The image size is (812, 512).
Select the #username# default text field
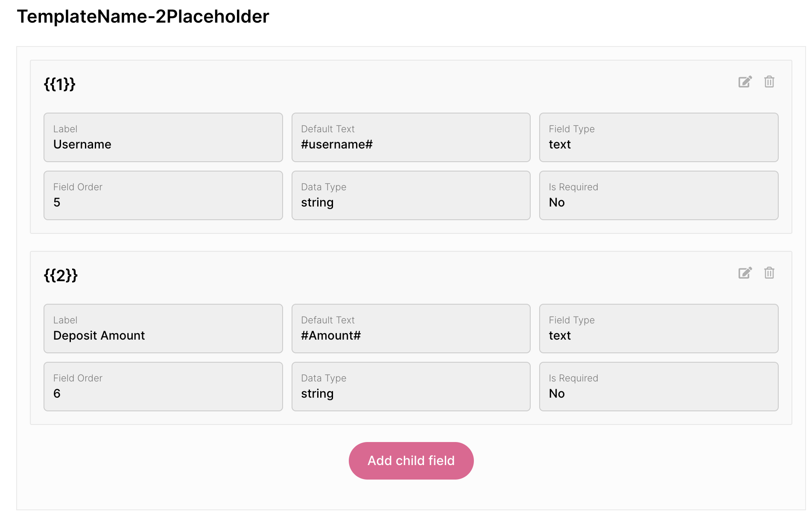[411, 137]
